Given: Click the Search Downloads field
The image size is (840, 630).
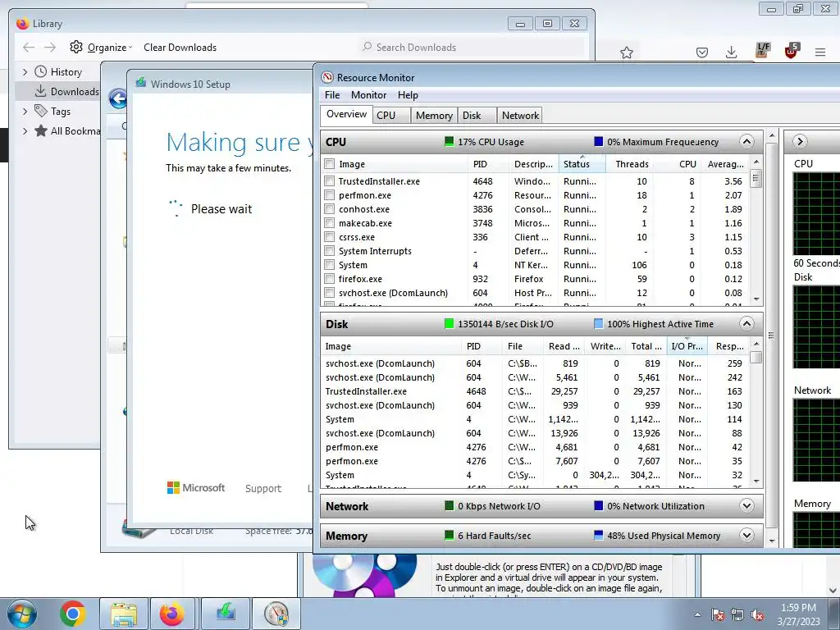Looking at the screenshot, I should pos(472,47).
